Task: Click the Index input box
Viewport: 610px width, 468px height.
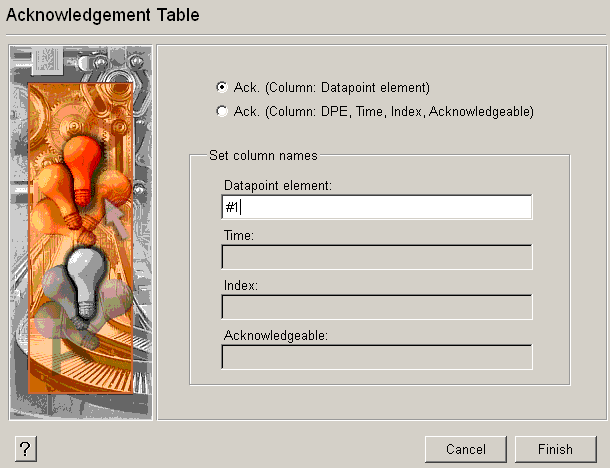Action: [x=376, y=307]
